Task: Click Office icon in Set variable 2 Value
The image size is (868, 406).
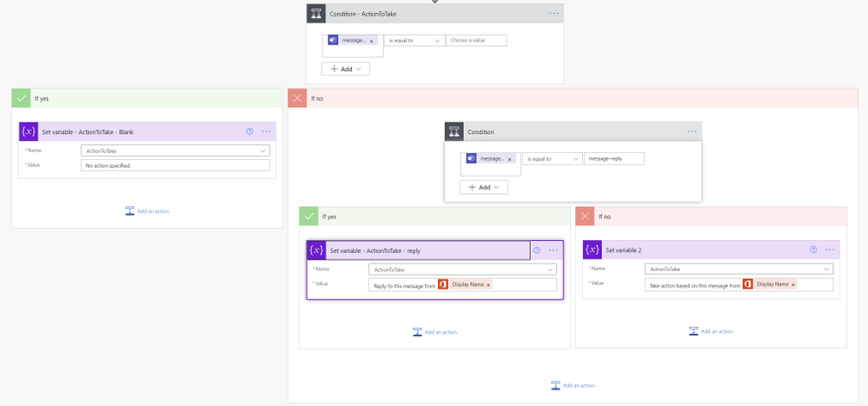Action: [748, 284]
